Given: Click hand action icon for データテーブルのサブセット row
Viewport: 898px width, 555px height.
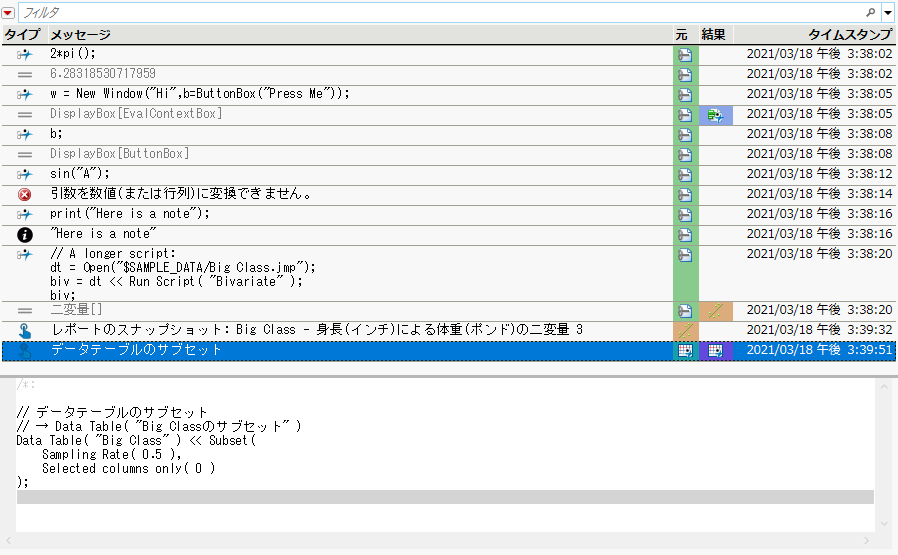Looking at the screenshot, I should tap(25, 351).
